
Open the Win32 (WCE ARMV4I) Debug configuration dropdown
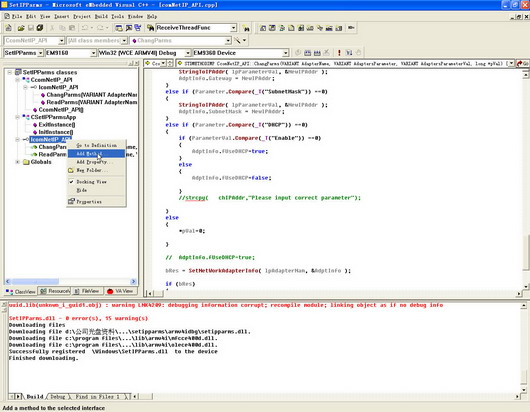188,53
